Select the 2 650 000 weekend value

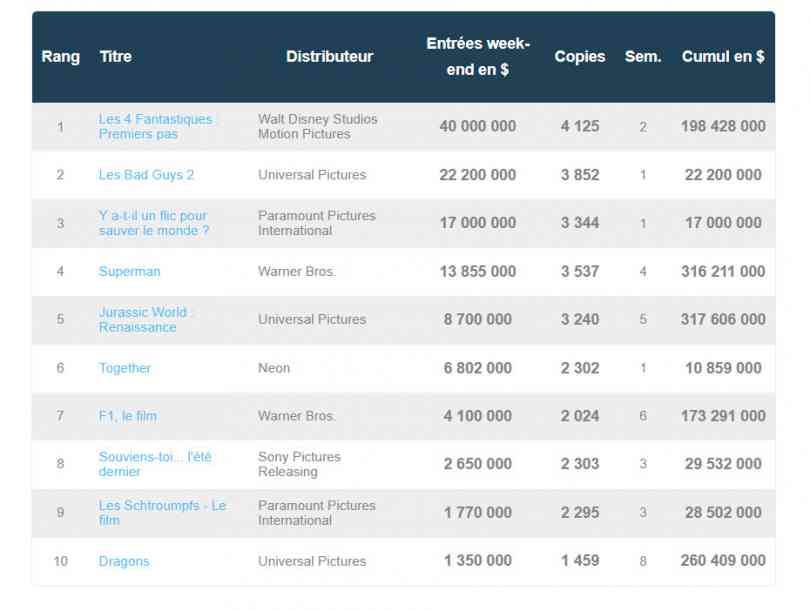tap(478, 464)
